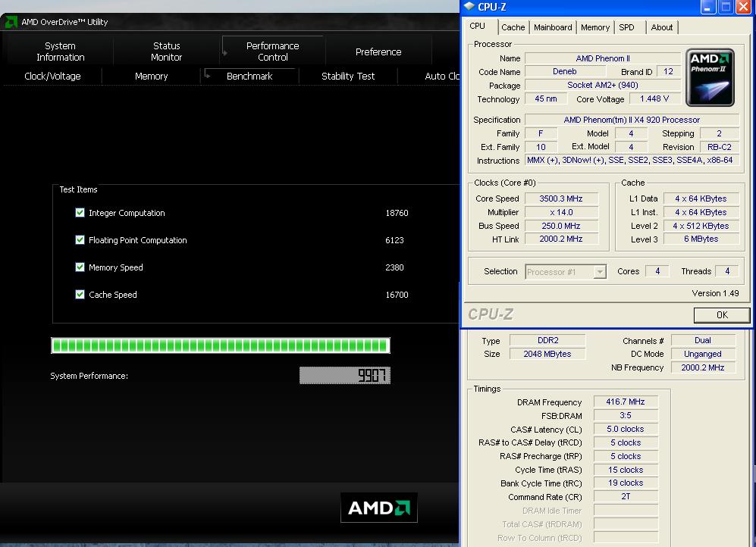
Task: Switch to the SPD tab in CPU-Z
Action: (627, 27)
